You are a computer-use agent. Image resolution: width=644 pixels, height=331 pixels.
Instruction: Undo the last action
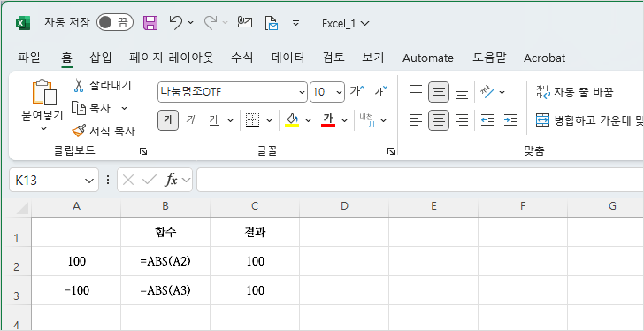click(176, 23)
